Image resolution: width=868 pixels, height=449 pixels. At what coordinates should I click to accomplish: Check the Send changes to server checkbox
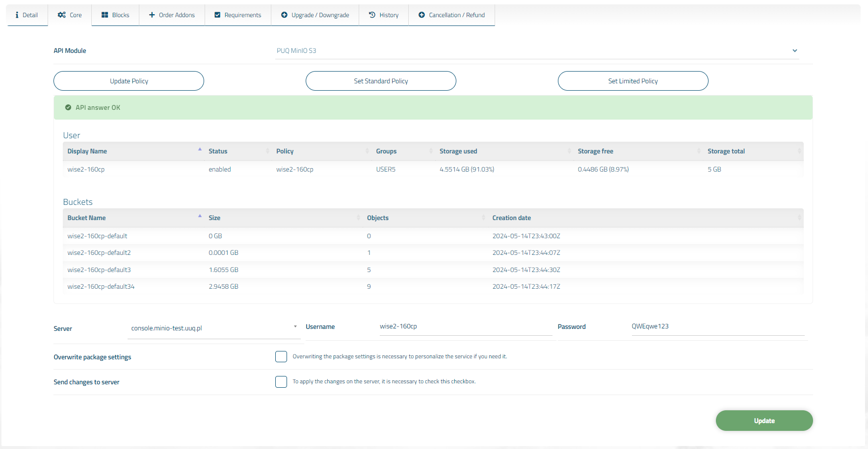coord(281,382)
